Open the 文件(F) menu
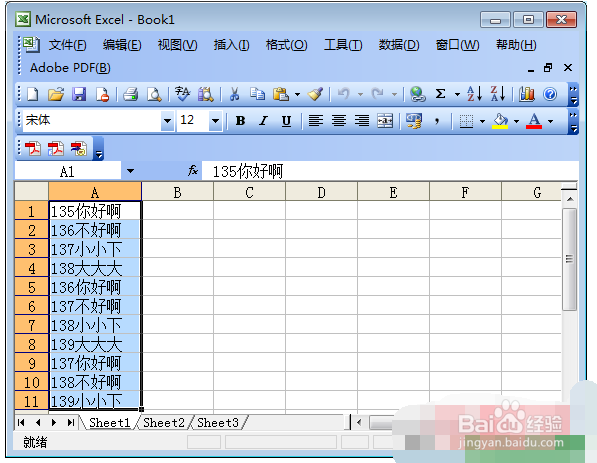The image size is (597, 463). pyautogui.click(x=67, y=45)
